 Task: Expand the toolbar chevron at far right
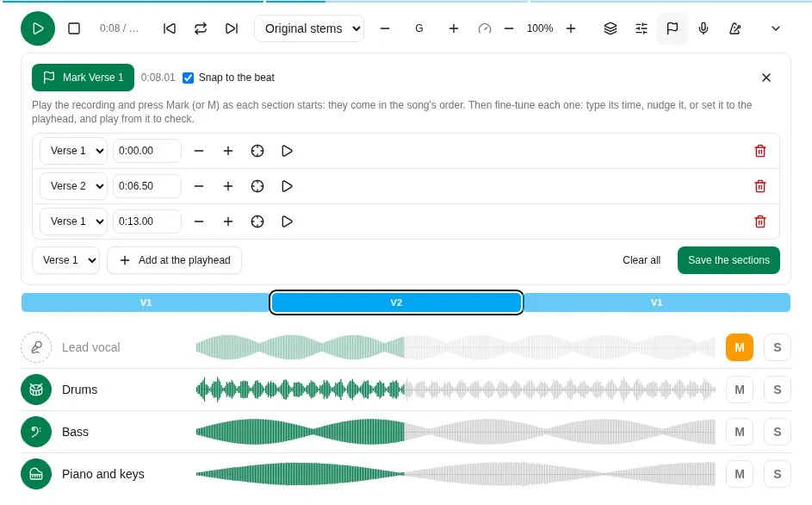[x=775, y=28]
